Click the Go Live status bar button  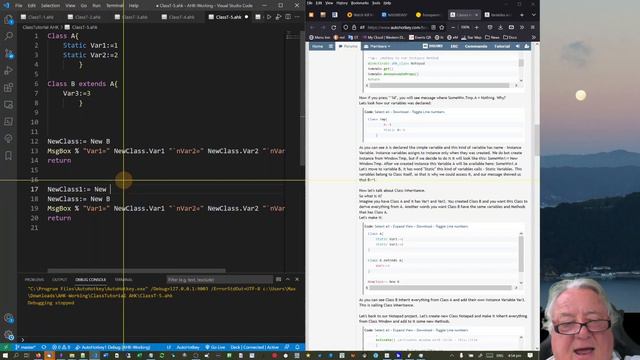[215, 347]
